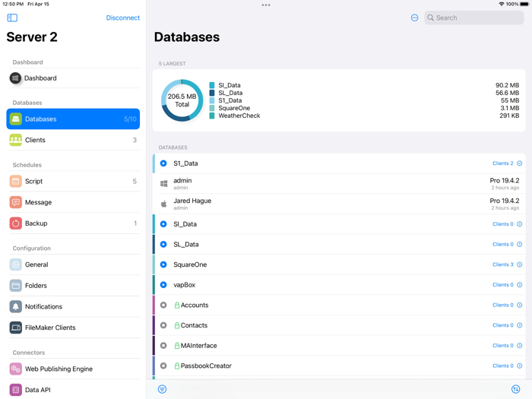Open the ellipsis more-options circle icon
The height and width of the screenshot is (399, 532).
(x=414, y=17)
